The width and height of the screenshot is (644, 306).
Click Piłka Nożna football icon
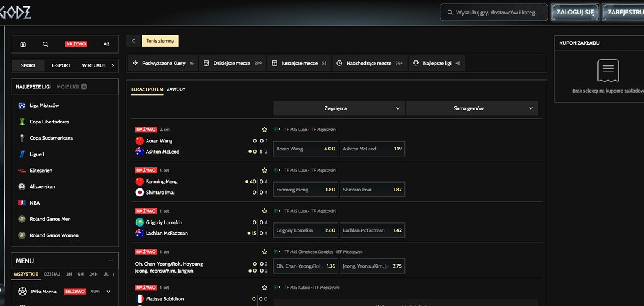click(23, 292)
